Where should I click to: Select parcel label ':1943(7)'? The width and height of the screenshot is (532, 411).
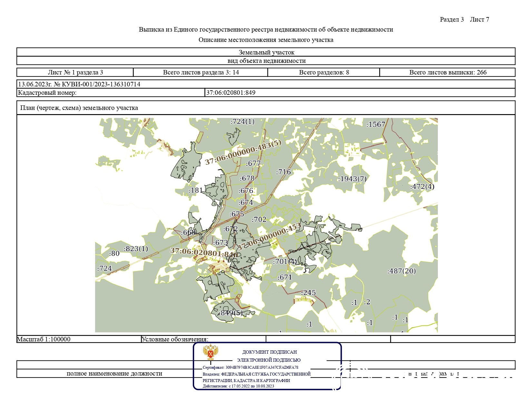[352, 179]
